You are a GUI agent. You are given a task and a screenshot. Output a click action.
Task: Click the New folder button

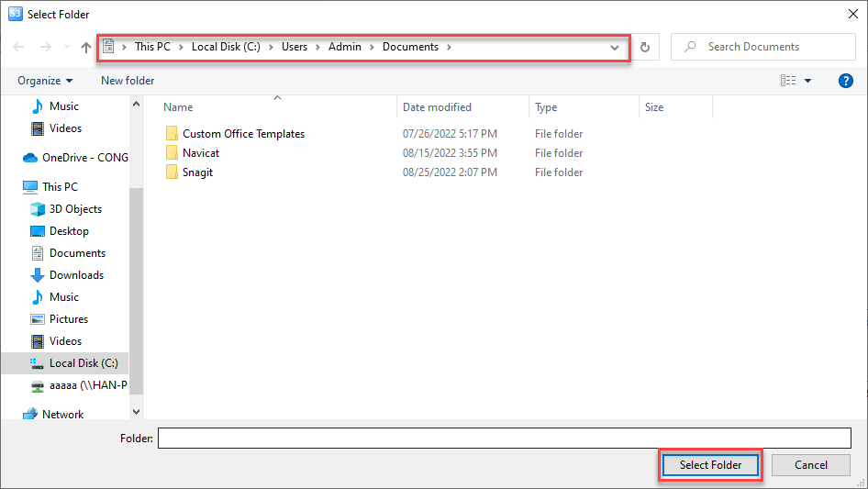click(x=128, y=81)
